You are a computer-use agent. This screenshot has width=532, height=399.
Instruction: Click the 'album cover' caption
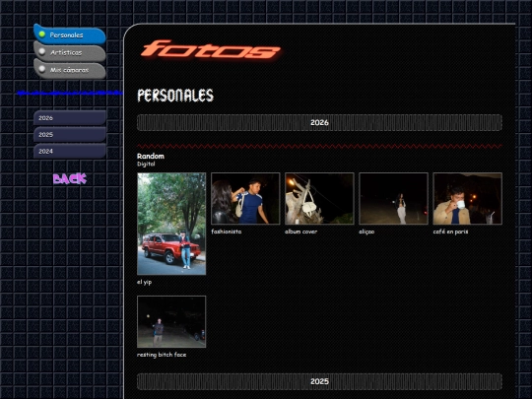tap(300, 232)
